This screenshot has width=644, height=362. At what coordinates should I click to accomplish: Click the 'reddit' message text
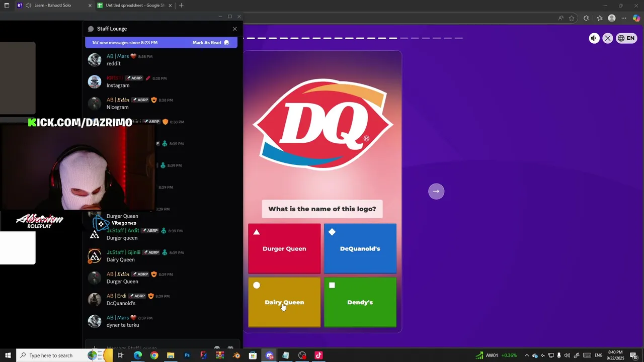(113, 63)
